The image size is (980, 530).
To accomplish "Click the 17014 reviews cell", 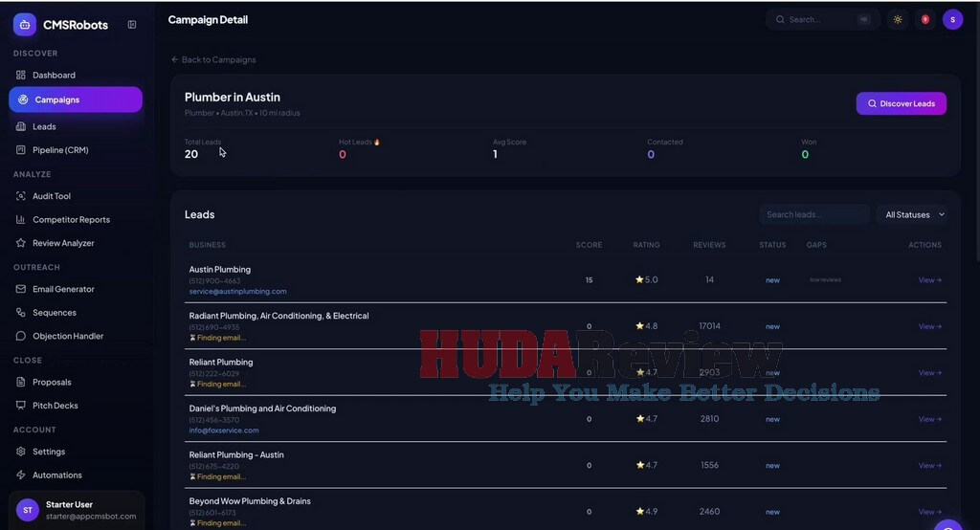I will 709,325.
